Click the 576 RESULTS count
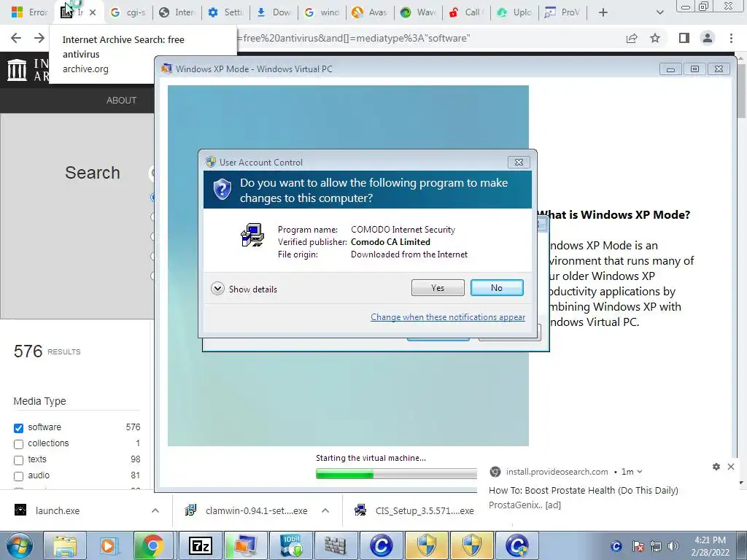Image resolution: width=747 pixels, height=560 pixels. pos(47,351)
